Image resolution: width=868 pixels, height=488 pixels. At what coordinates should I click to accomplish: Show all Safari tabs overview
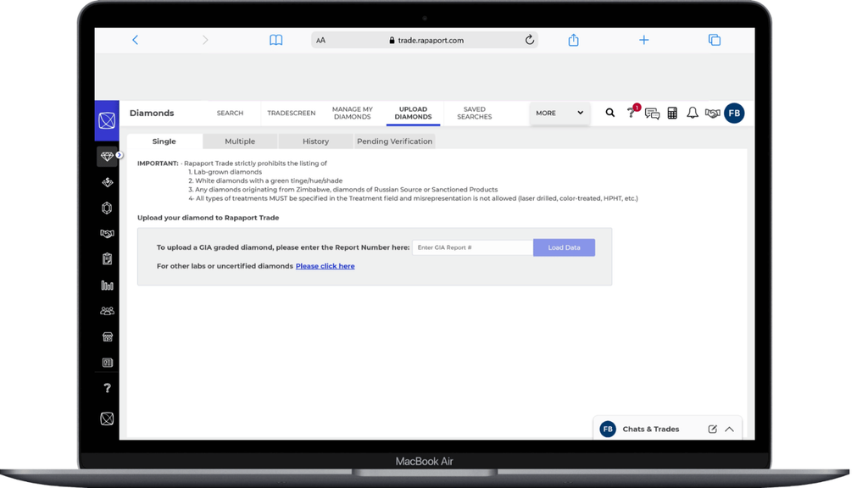coord(714,40)
